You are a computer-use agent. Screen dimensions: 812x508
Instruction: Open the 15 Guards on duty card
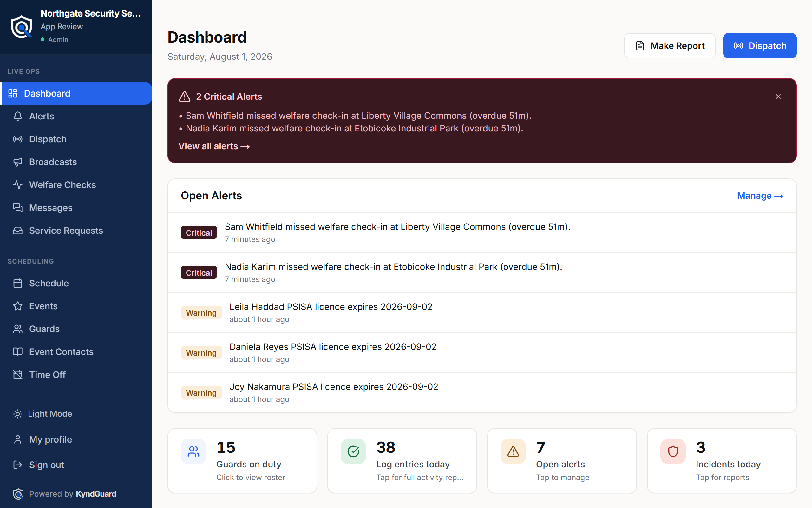(242, 461)
